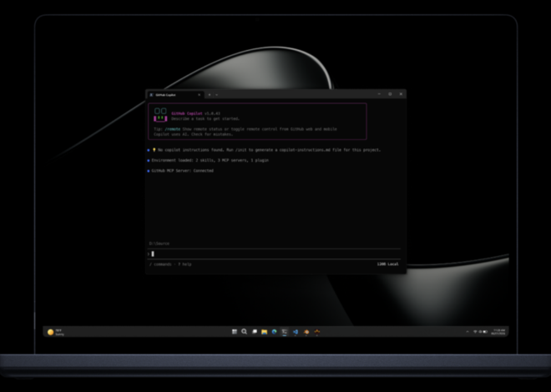Open the orange icon beside Visual Studio Code
The height and width of the screenshot is (392, 551).
306,332
